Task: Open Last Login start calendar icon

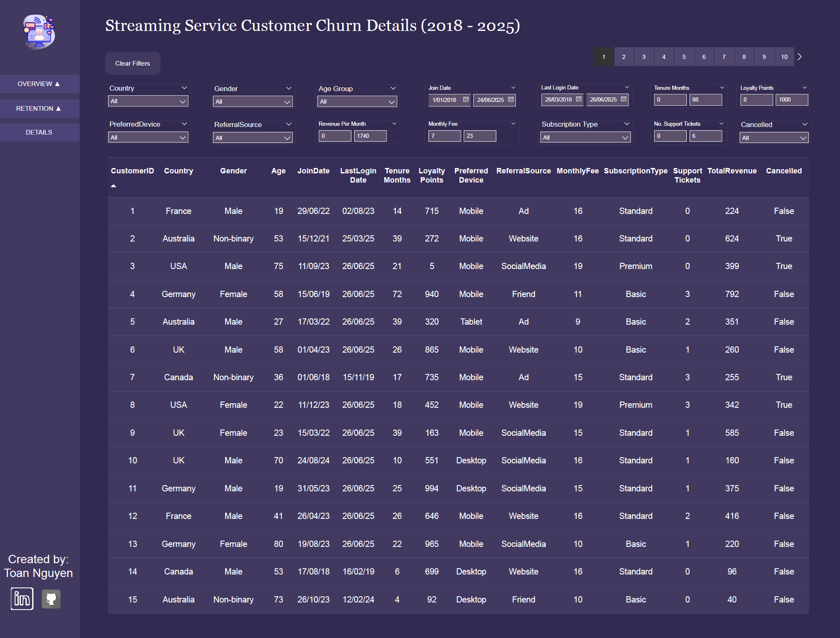Action: tap(579, 99)
